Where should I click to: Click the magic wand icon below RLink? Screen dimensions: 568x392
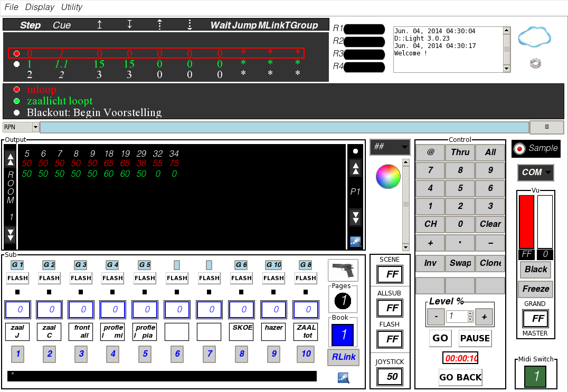click(x=343, y=377)
